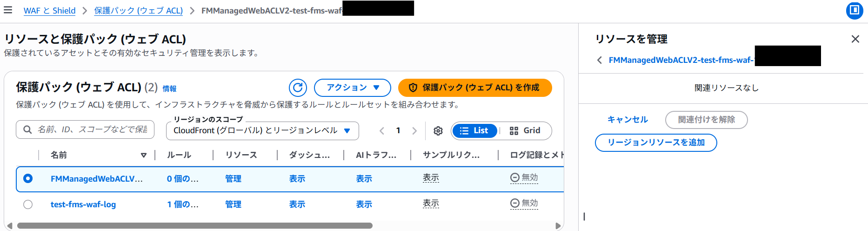
Task: Focus the name, ID, scope search field
Action: click(92, 129)
